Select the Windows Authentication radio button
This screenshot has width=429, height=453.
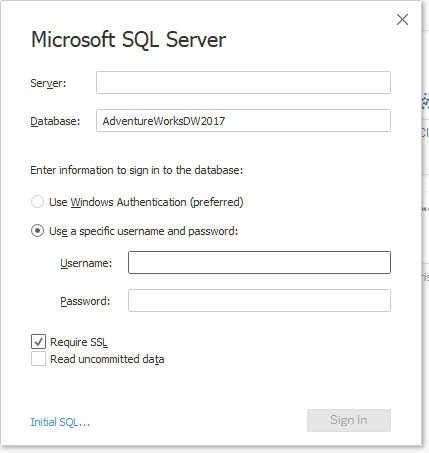coord(37,202)
